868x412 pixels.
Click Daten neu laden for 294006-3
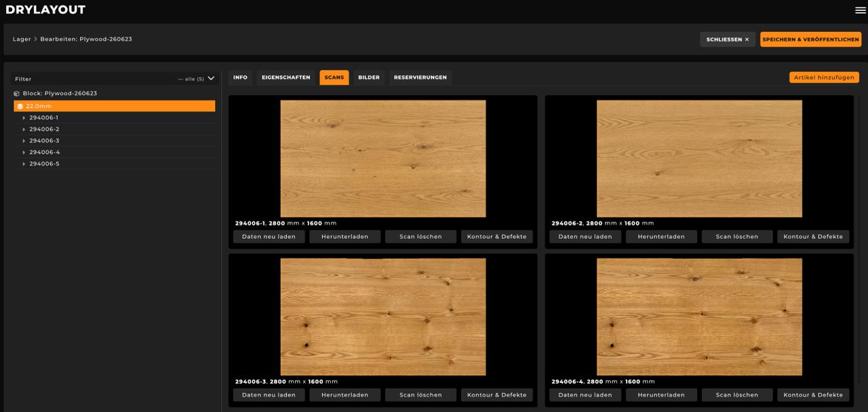pyautogui.click(x=269, y=395)
